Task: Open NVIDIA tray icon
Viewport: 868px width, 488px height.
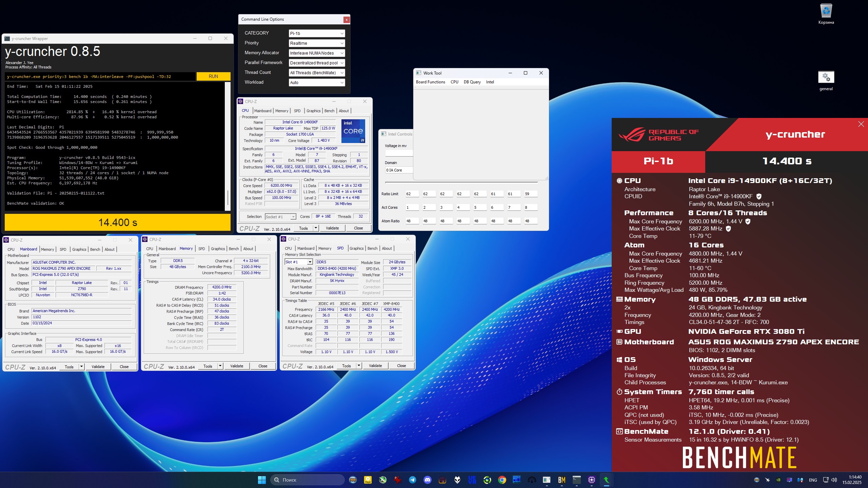Action: point(778,480)
